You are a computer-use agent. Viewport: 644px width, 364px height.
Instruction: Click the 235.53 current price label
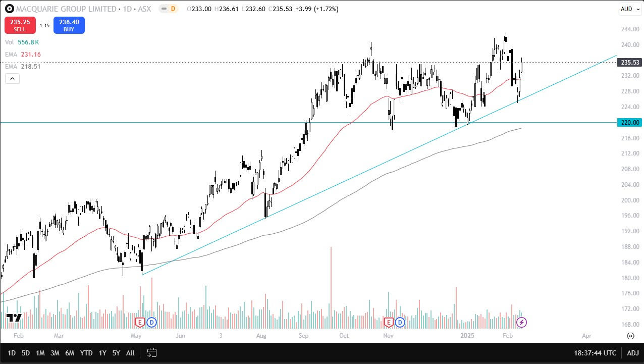tap(630, 63)
